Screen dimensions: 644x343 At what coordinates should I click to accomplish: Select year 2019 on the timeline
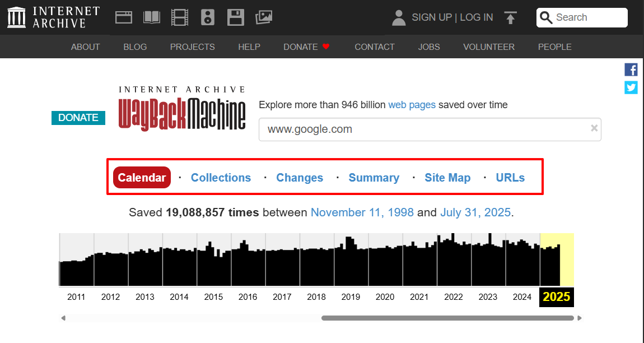pos(351,297)
